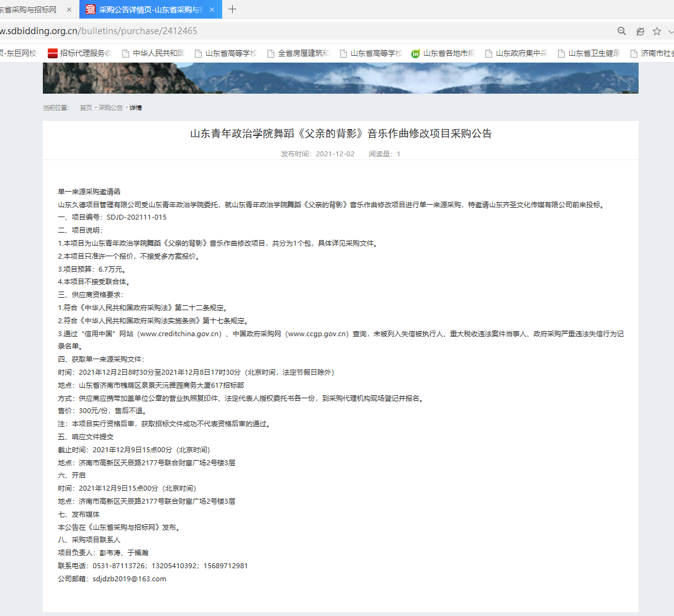Screen dimensions: 674x616
Task: Click the announcement title heading
Action: [x=340, y=134]
